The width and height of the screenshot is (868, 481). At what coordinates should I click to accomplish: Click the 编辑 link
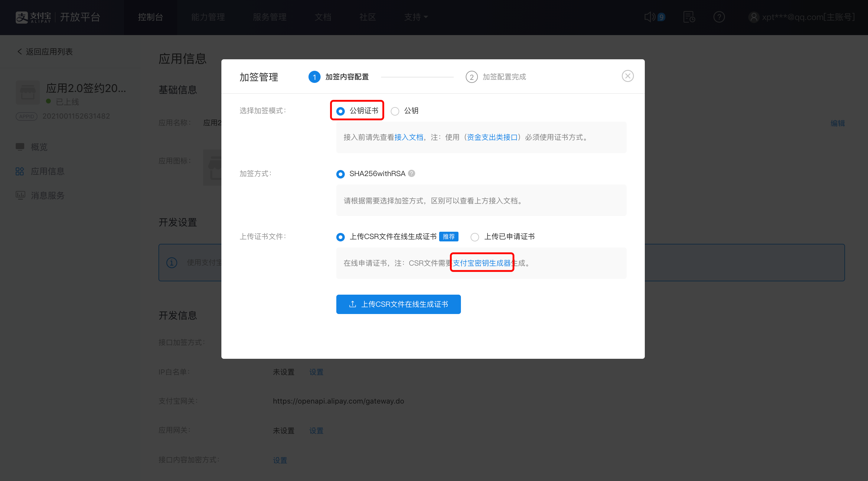point(837,123)
